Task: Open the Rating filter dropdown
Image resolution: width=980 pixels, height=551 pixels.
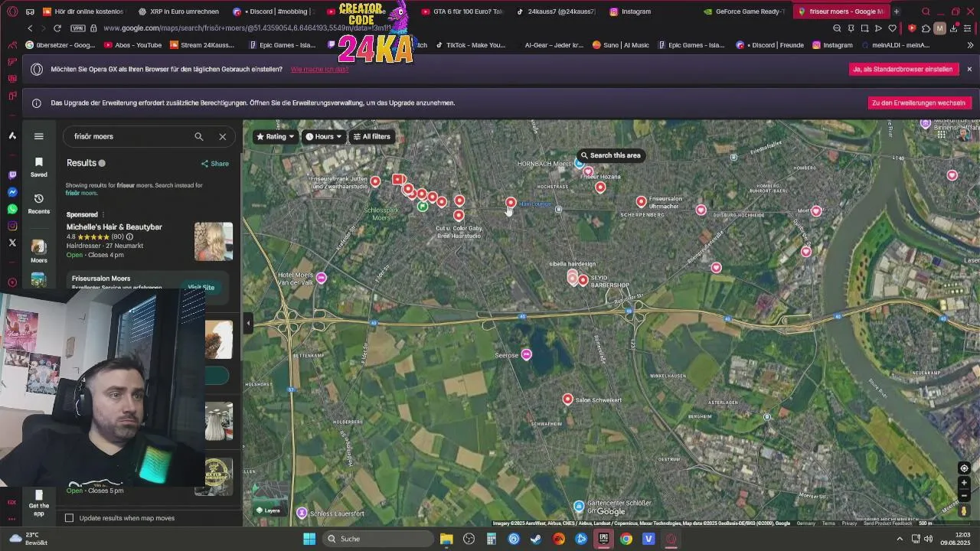Action: (275, 136)
